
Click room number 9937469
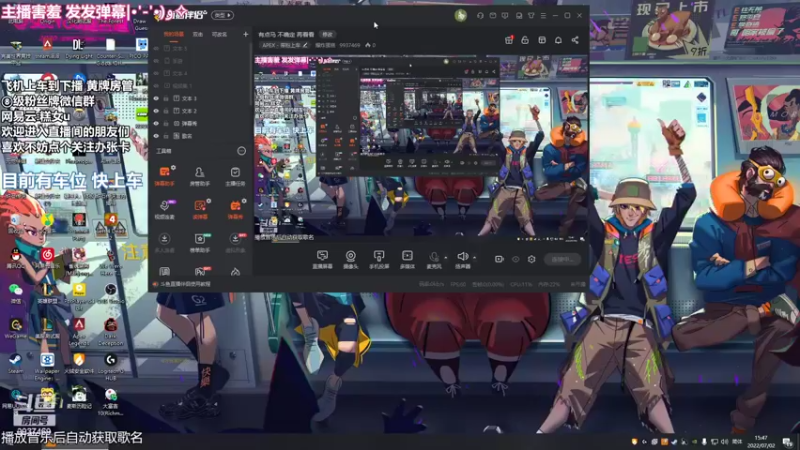coord(349,45)
